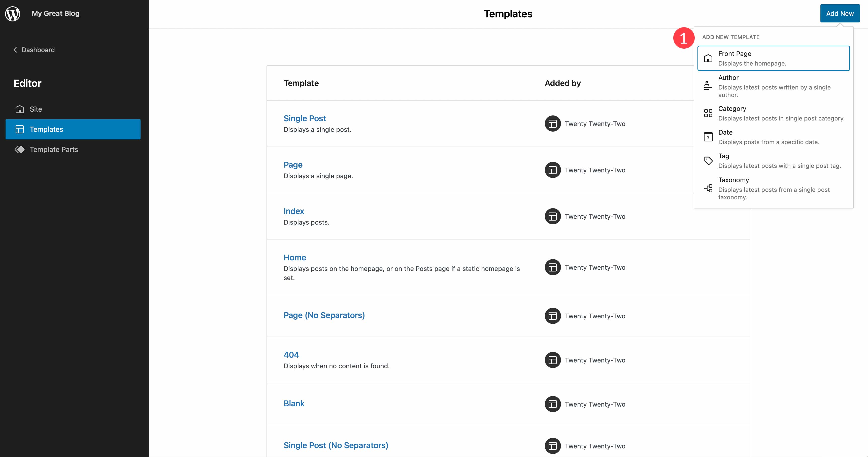
Task: Click the Category grid icon
Action: [x=708, y=113]
